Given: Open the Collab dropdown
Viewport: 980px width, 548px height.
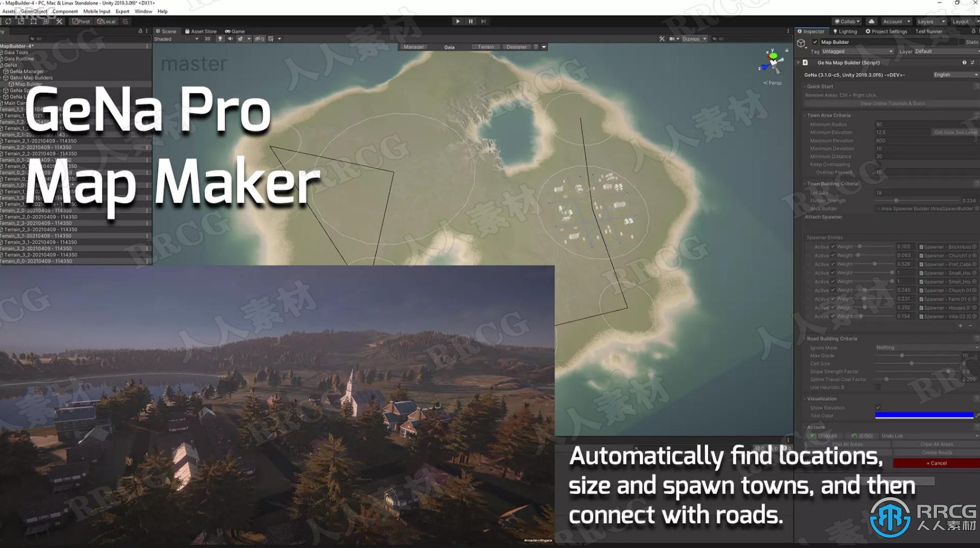Looking at the screenshot, I should pos(847,22).
